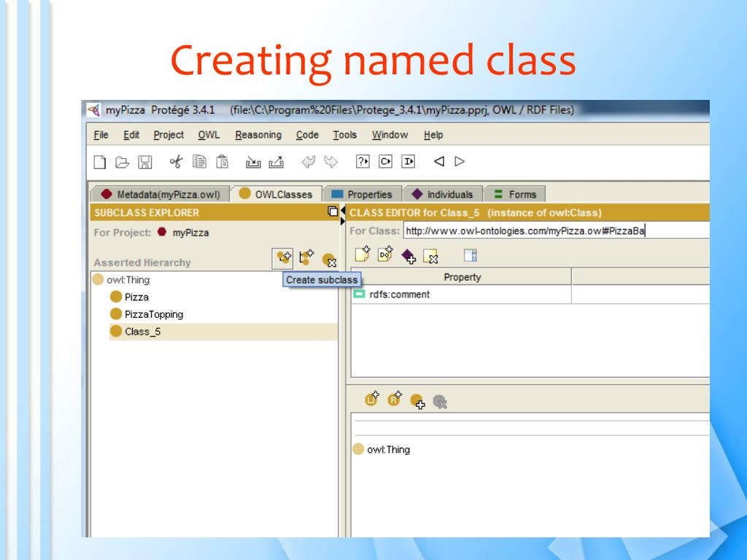747x560 pixels.
Task: Open the Help menu
Action: (433, 135)
